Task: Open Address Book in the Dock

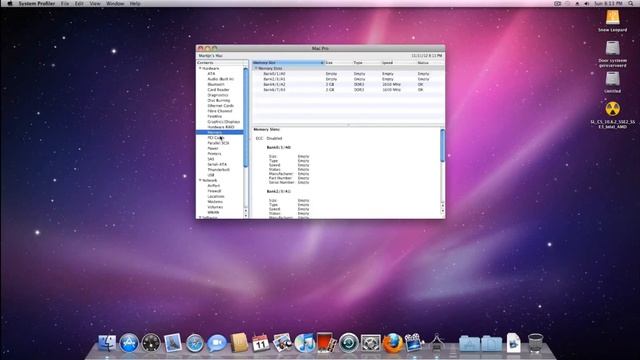Action: coord(239,343)
